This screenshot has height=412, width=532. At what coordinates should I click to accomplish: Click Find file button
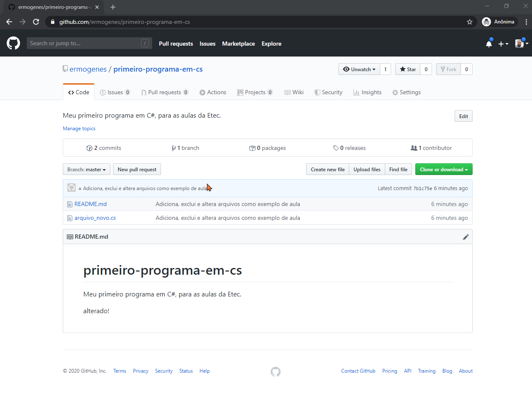398,169
